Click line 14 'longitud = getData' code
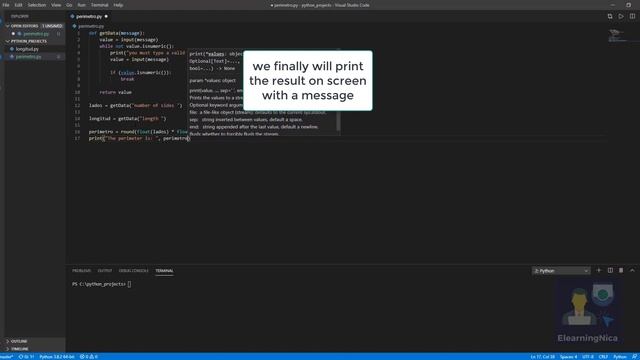This screenshot has width=640, height=360. (x=128, y=118)
